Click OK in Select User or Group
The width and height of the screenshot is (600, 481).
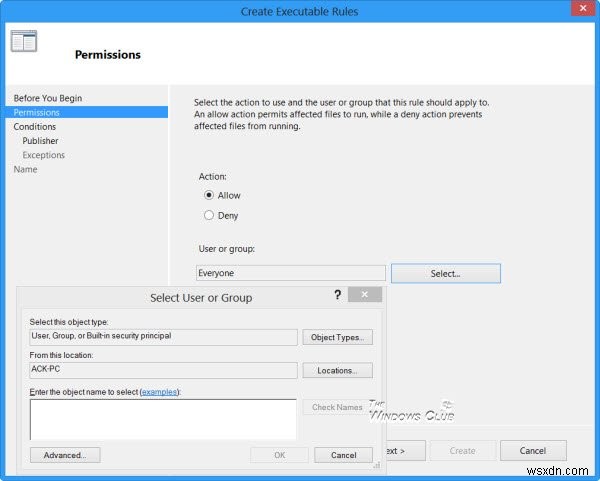pyautogui.click(x=280, y=455)
